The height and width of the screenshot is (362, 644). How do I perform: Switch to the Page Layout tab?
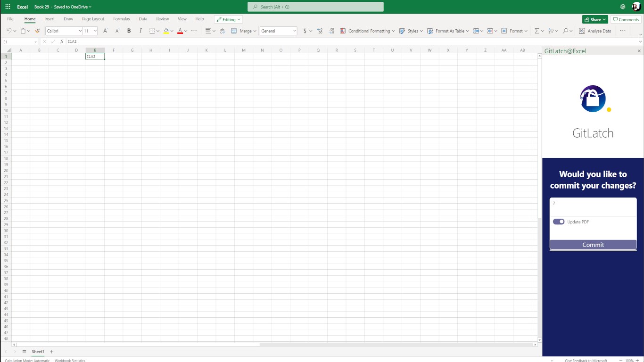(93, 19)
